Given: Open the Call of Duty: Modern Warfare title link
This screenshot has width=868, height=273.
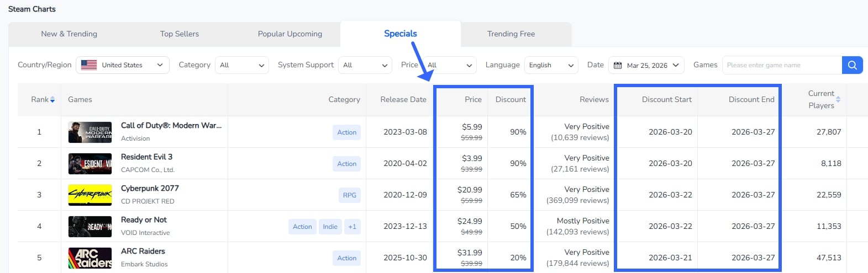Looking at the screenshot, I should click(171, 126).
